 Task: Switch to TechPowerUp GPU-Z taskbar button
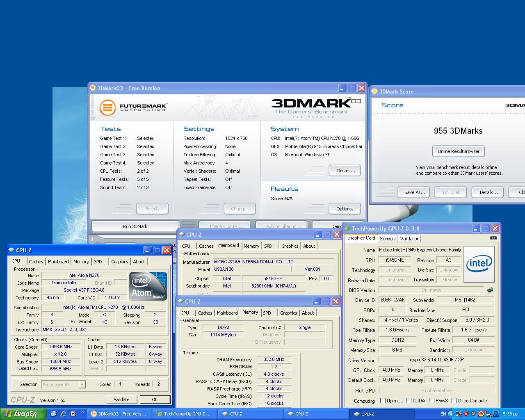[185, 414]
